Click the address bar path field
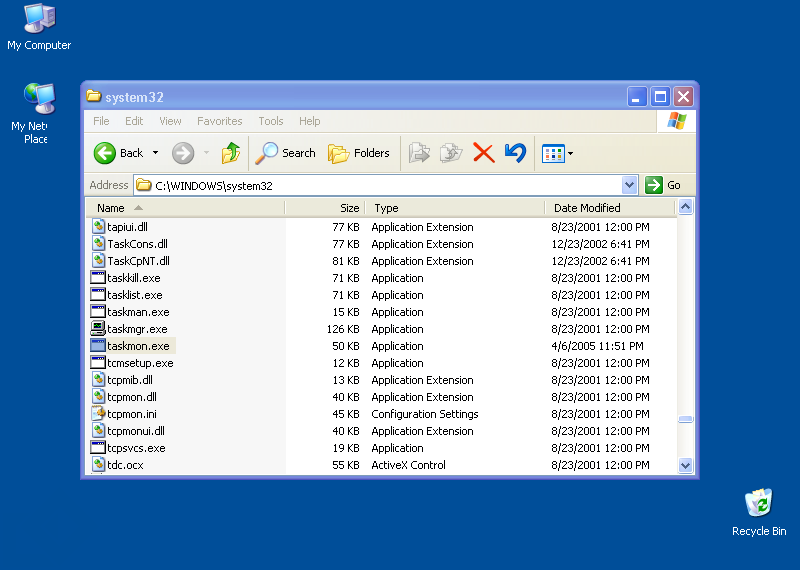The image size is (800, 570). click(378, 185)
